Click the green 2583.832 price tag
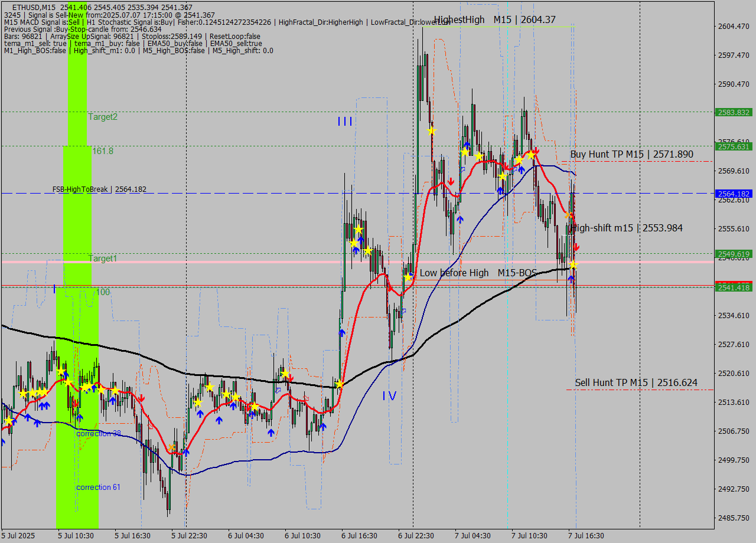The width and height of the screenshot is (756, 543). [733, 112]
